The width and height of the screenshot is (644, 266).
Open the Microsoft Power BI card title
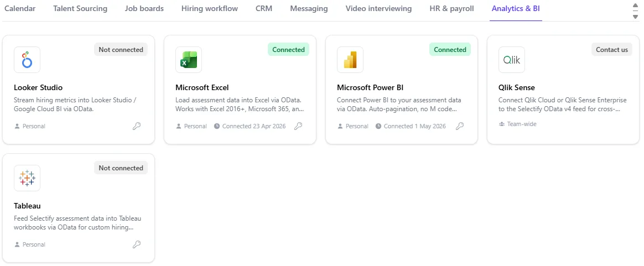(371, 87)
